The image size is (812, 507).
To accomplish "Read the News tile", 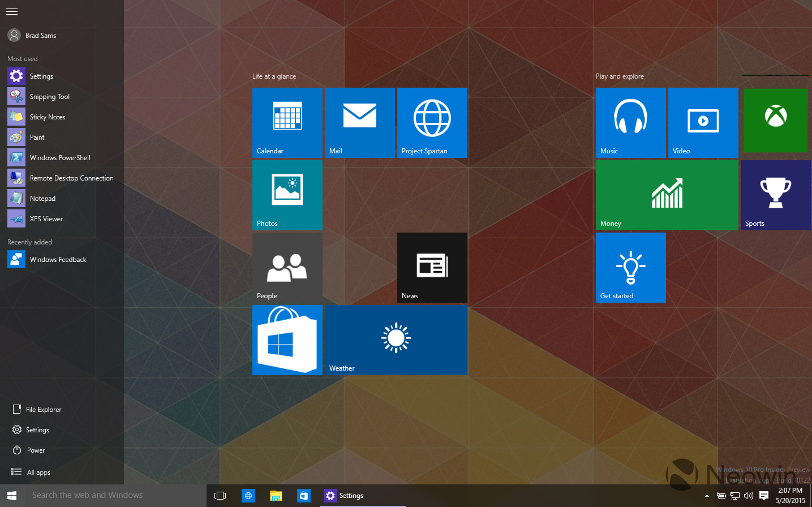I will tap(432, 267).
